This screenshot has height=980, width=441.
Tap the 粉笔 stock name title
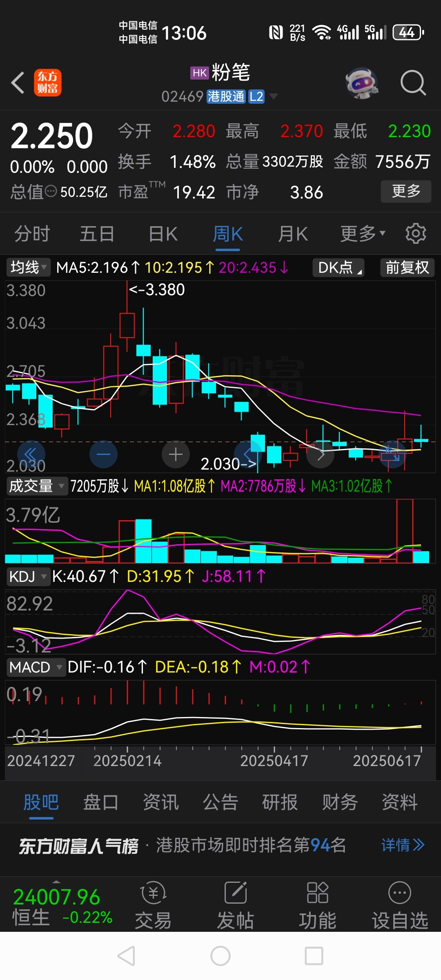pyautogui.click(x=231, y=73)
